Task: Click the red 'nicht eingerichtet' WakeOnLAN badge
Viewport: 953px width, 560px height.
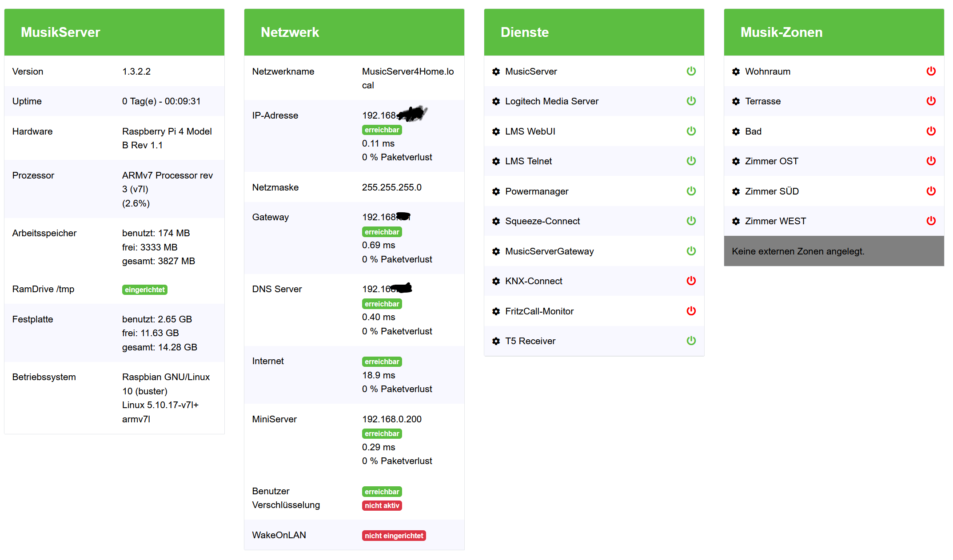Action: pos(394,536)
